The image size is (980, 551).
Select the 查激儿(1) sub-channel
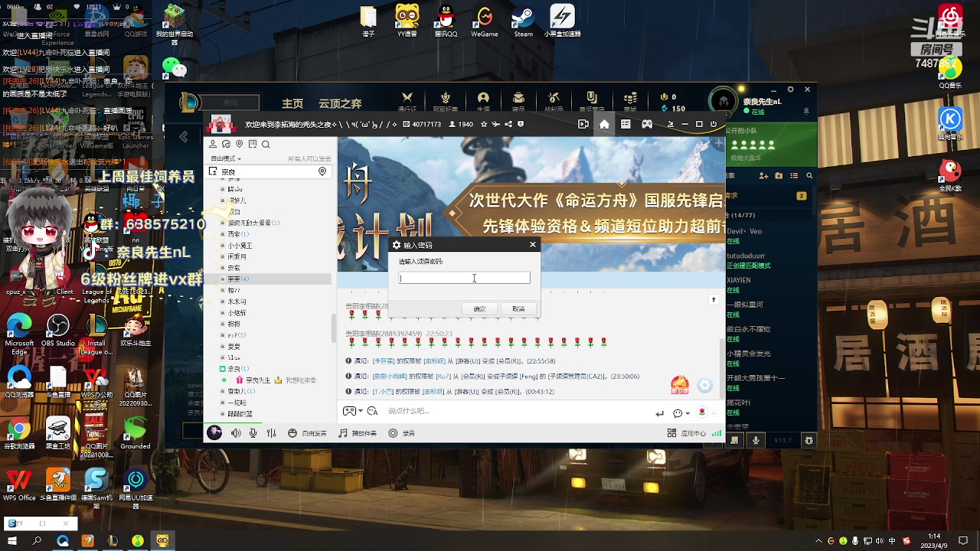coord(241,391)
